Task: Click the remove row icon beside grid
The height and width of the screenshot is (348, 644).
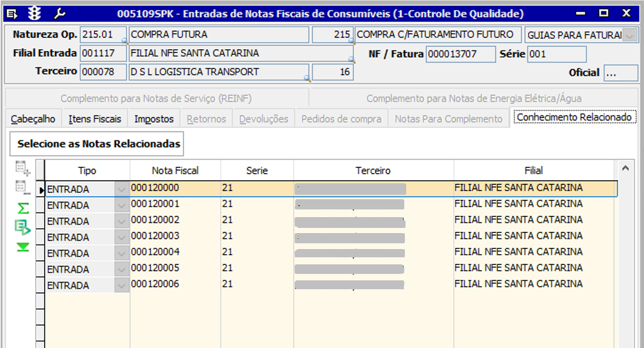Action: tap(23, 188)
